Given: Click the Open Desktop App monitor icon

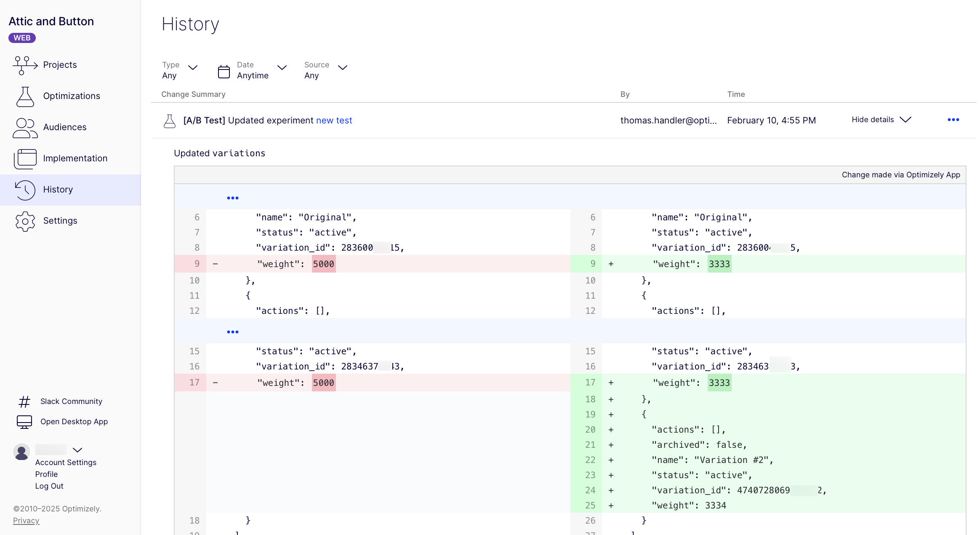Looking at the screenshot, I should pos(24,422).
